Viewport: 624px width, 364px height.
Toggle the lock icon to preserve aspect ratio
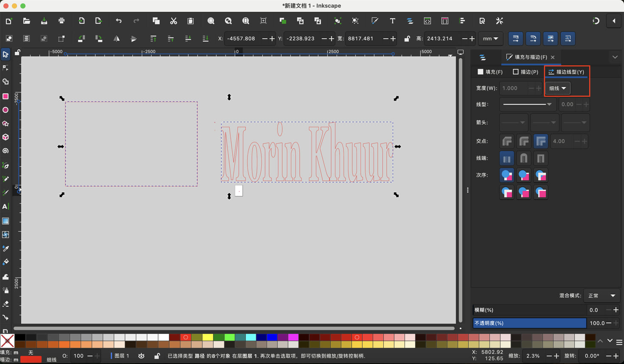tap(407, 39)
